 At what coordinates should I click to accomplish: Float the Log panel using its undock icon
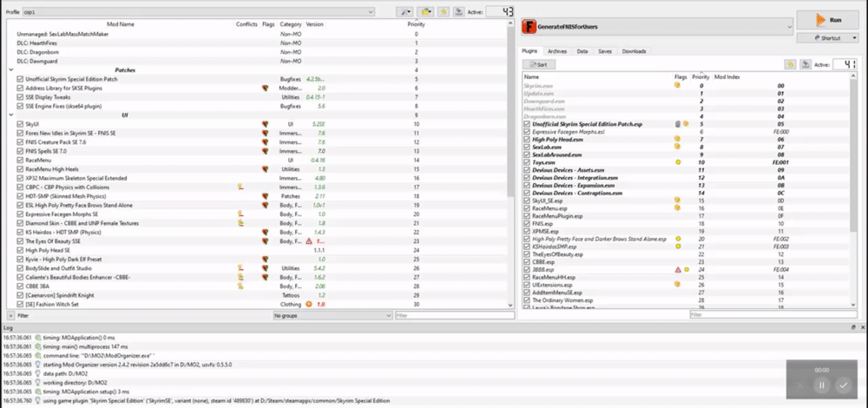(x=853, y=328)
